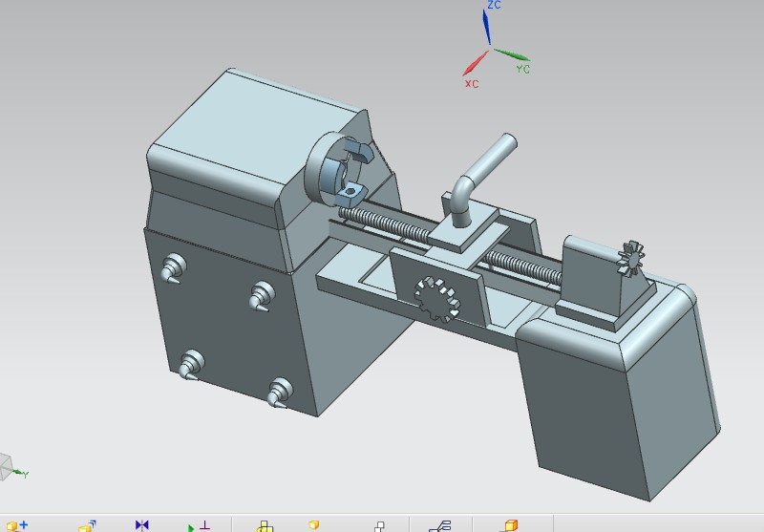The height and width of the screenshot is (532, 764).
Task: Click the yellow stacked boxes icon in toolbar
Action: click(265, 526)
